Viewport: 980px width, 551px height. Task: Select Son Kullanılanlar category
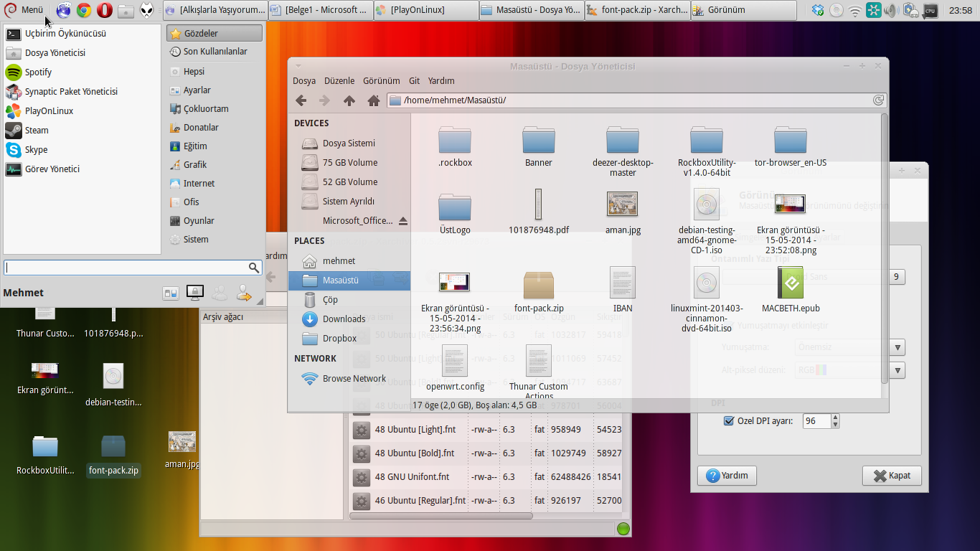[215, 52]
